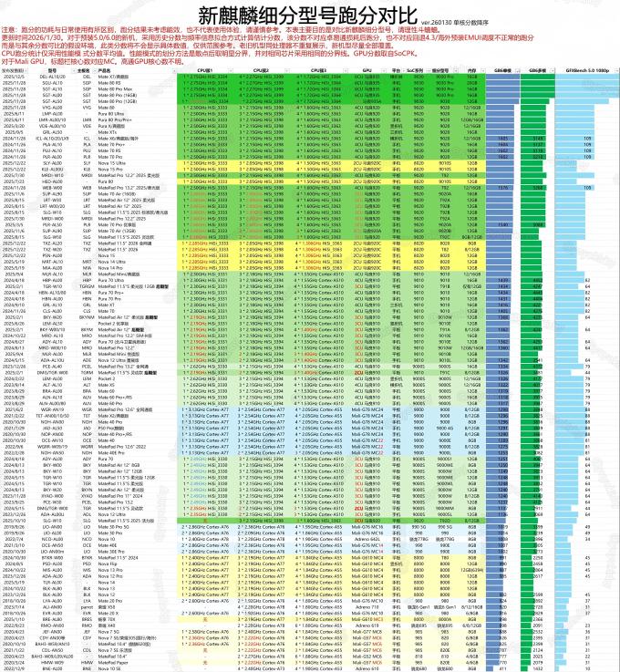Select the Mate X5 product cell
This screenshot has width=620, height=672.
pyautogui.click(x=106, y=385)
